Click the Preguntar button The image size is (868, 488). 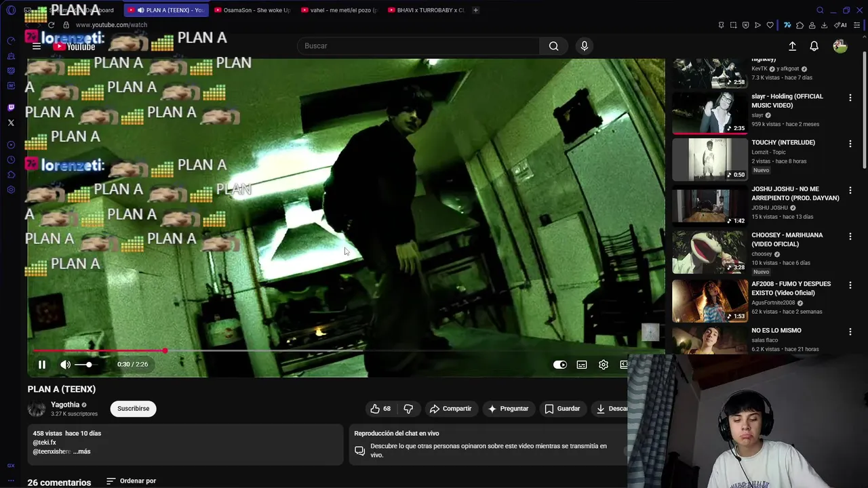click(508, 409)
